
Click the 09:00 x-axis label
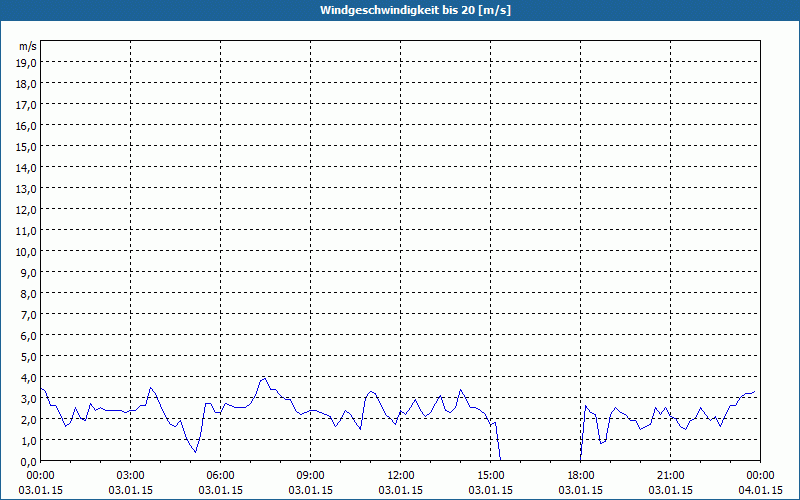310,476
